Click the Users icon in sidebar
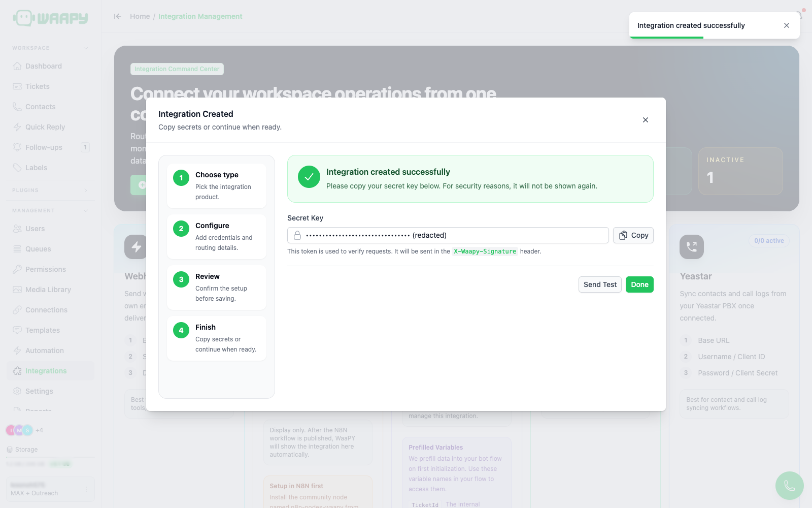The height and width of the screenshot is (508, 812). (x=17, y=229)
